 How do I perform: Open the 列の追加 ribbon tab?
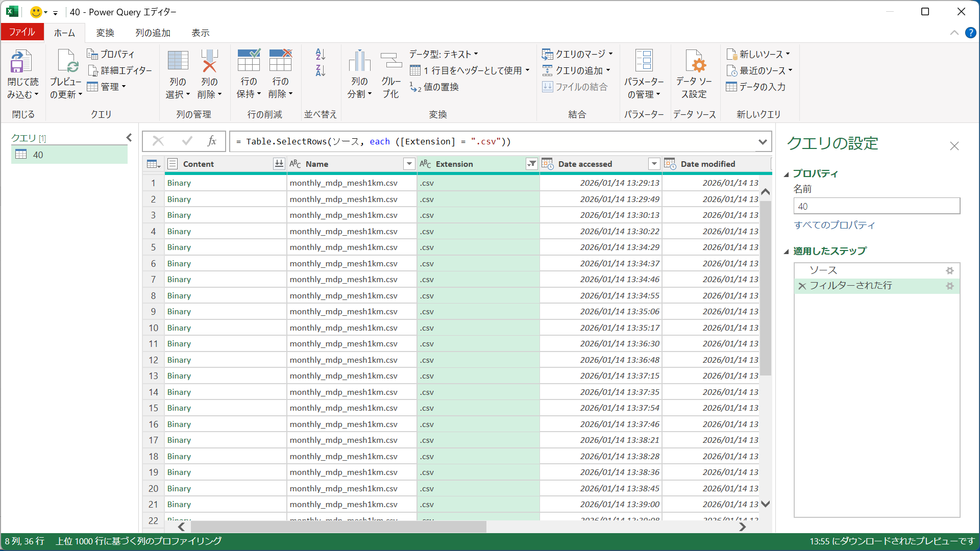(153, 33)
